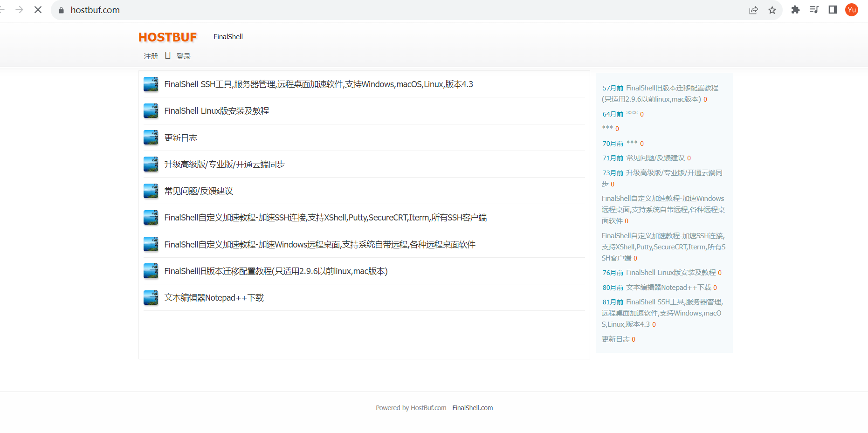868x433 pixels.
Task: Share this page via share icon
Action: point(753,10)
